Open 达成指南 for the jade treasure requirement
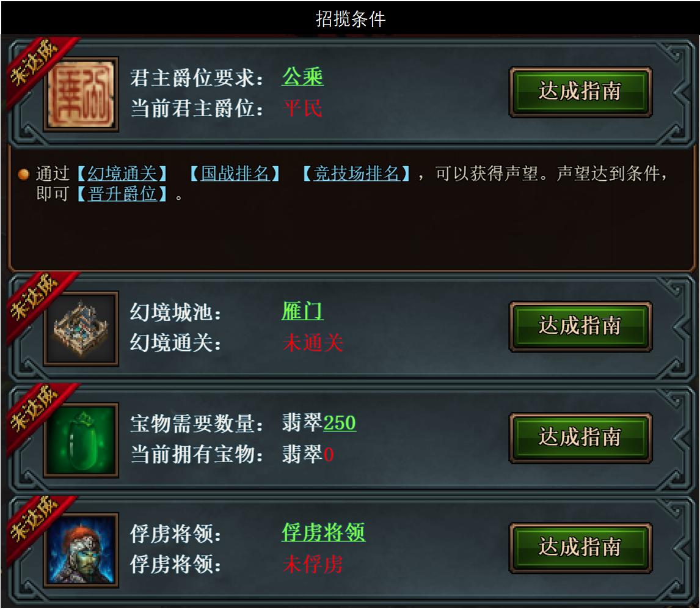The width and height of the screenshot is (700, 610). (580, 438)
